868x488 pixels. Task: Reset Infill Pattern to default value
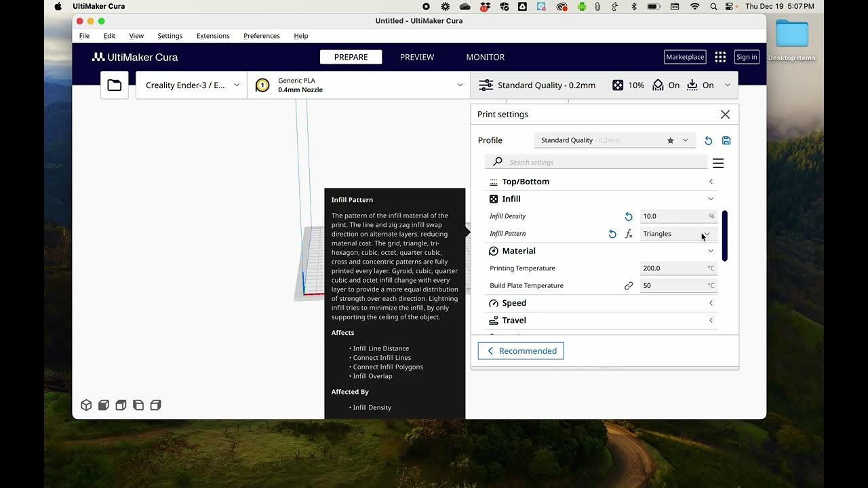(x=612, y=234)
